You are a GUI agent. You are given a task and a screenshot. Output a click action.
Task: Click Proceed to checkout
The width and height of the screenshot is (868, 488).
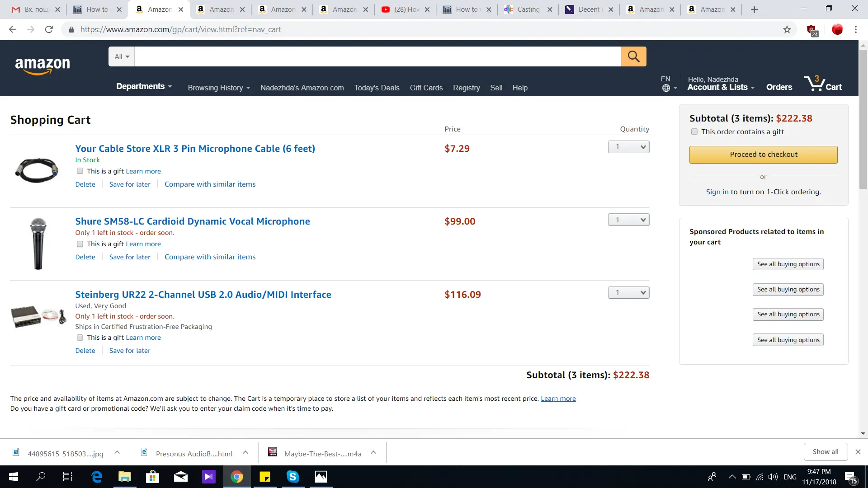point(763,155)
